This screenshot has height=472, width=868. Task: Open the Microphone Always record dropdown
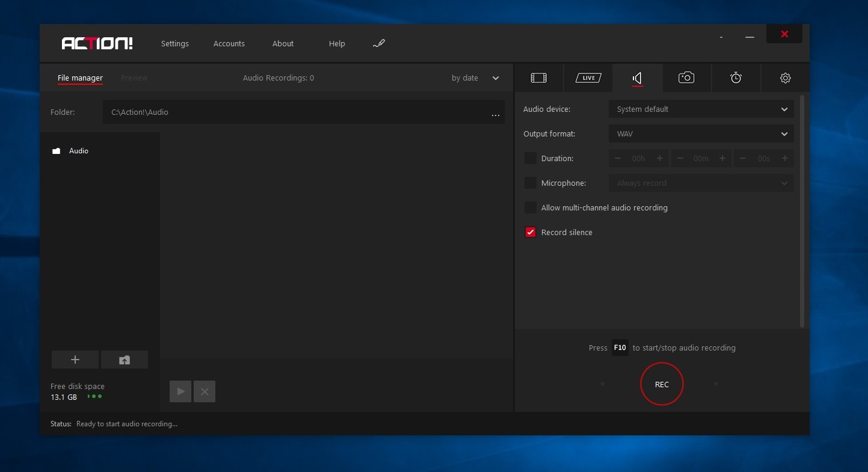[x=701, y=183]
